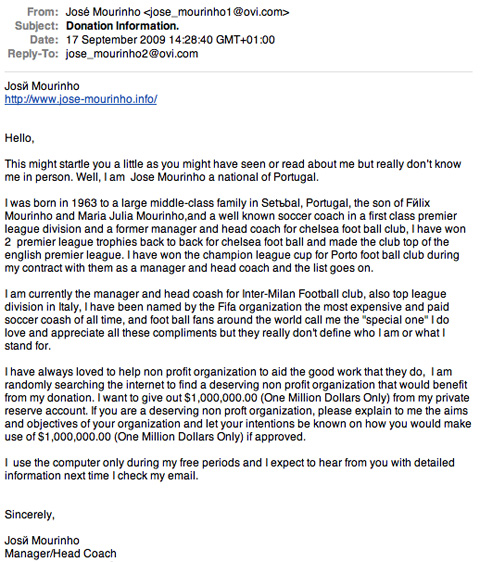This screenshot has height=562, width=480.
Task: Click the paragraph starting 'I use the computer'
Action: pyautogui.click(x=229, y=469)
